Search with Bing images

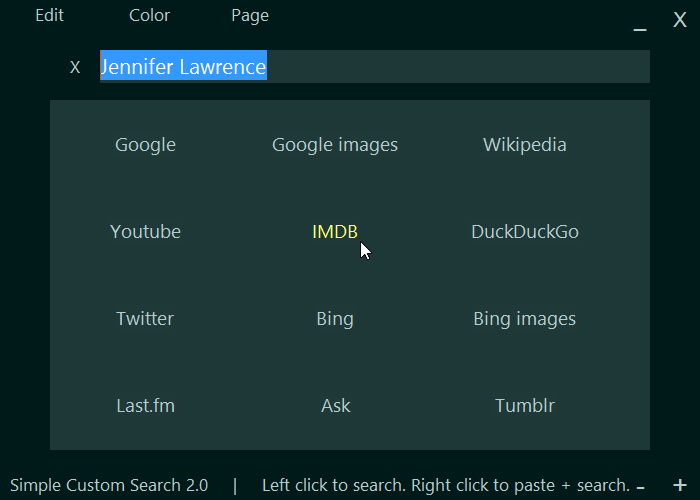(525, 319)
